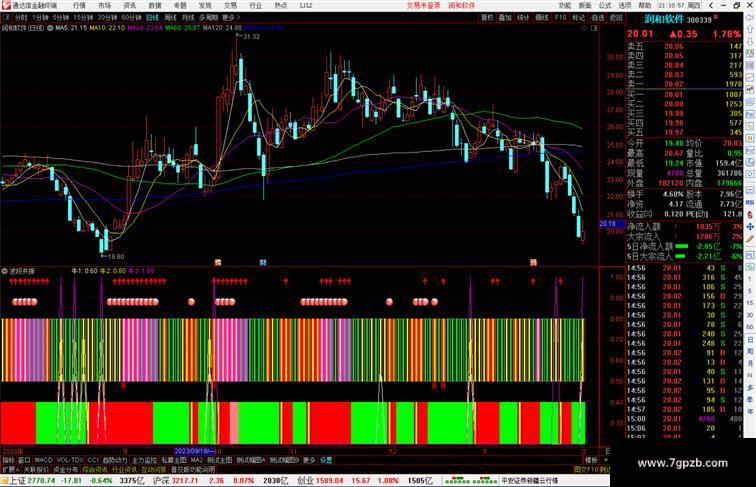Select the MA2 indicator tab

click(197, 460)
